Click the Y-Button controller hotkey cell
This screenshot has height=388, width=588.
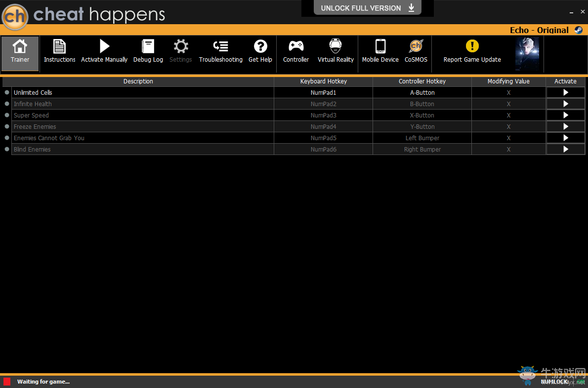click(422, 126)
